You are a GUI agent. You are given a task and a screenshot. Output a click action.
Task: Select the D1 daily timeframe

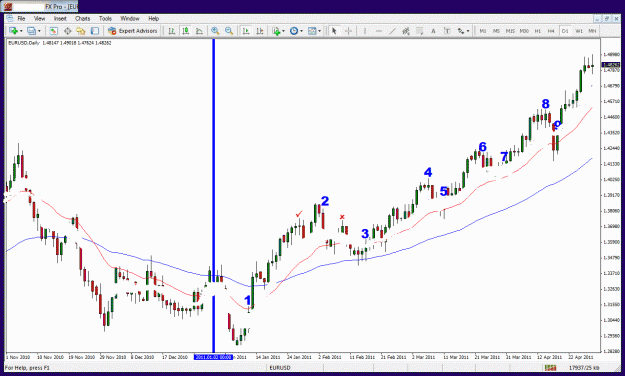pyautogui.click(x=565, y=31)
